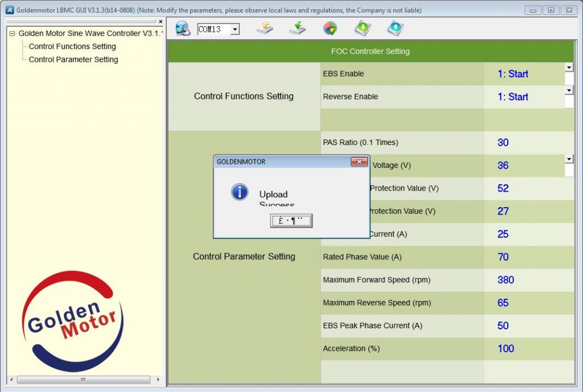Open the COM13 port dropdown
Image resolution: width=583 pixels, height=392 pixels.
[235, 30]
